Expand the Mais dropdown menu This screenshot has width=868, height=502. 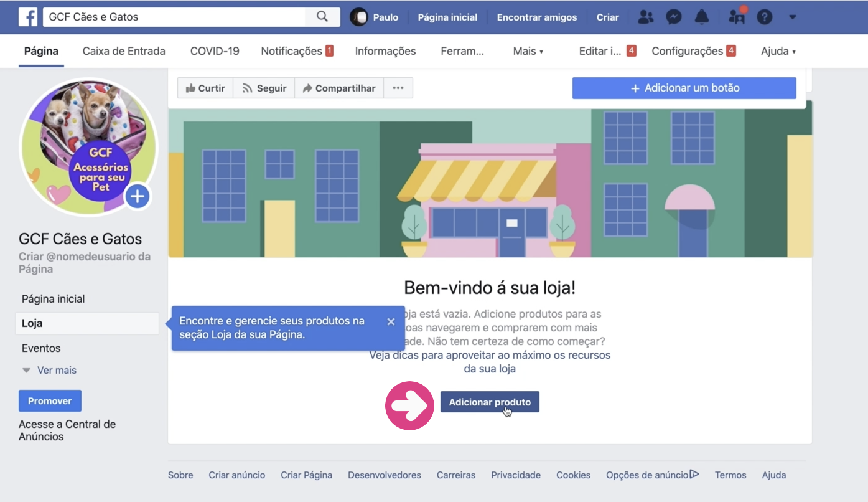point(528,51)
